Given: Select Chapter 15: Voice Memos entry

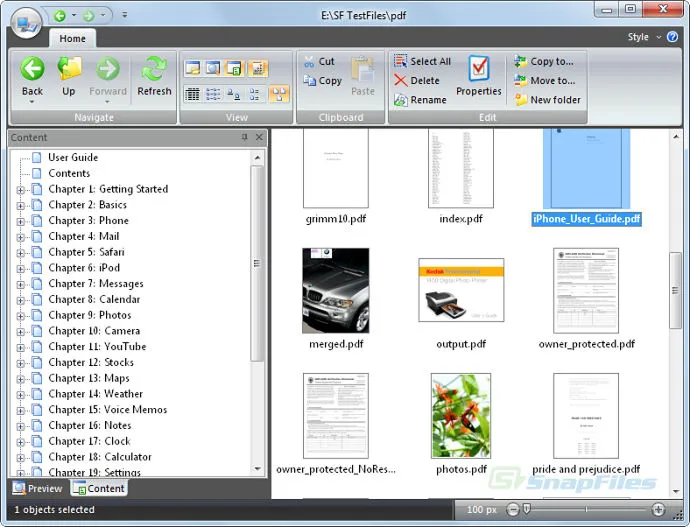Looking at the screenshot, I should pyautogui.click(x=108, y=410).
